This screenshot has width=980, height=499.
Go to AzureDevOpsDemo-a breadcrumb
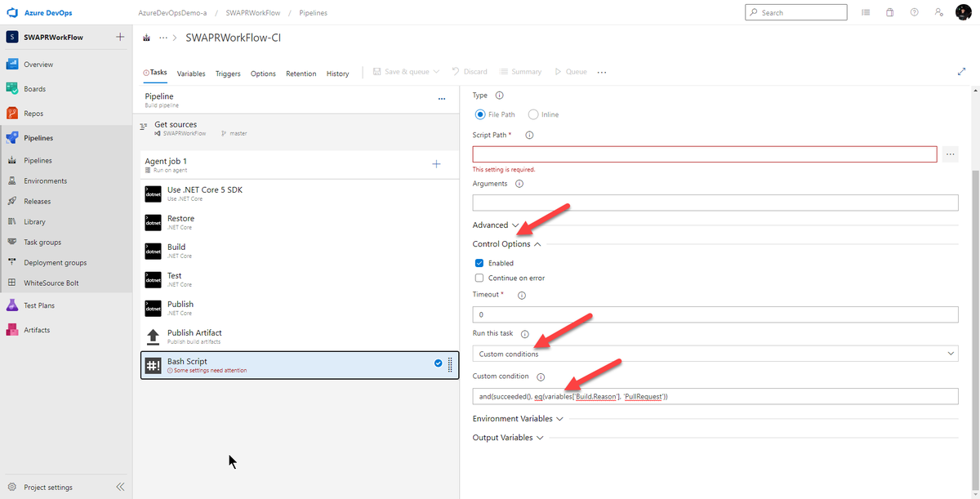click(x=174, y=13)
